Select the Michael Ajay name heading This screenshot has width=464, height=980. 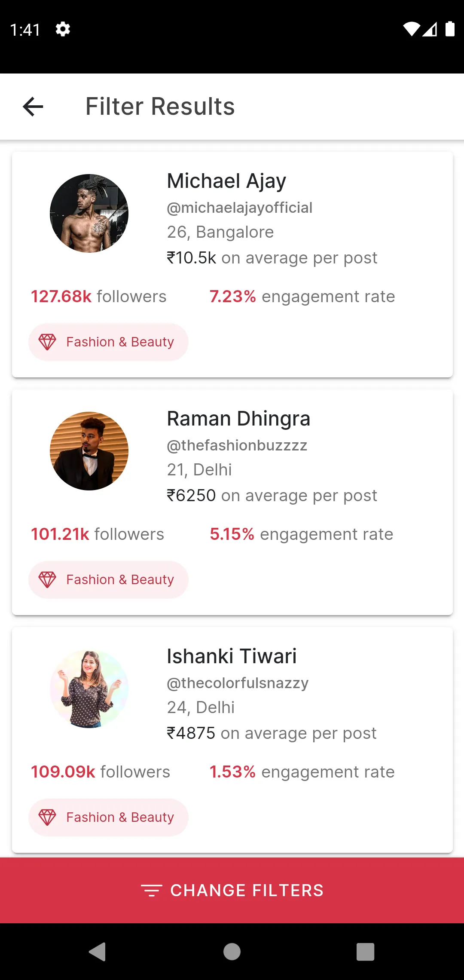coord(226,181)
